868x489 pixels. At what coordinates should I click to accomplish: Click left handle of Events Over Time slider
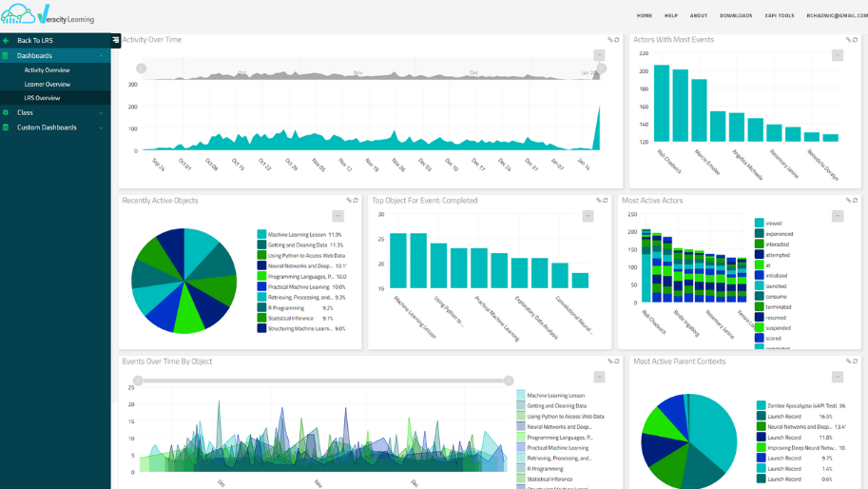click(138, 381)
